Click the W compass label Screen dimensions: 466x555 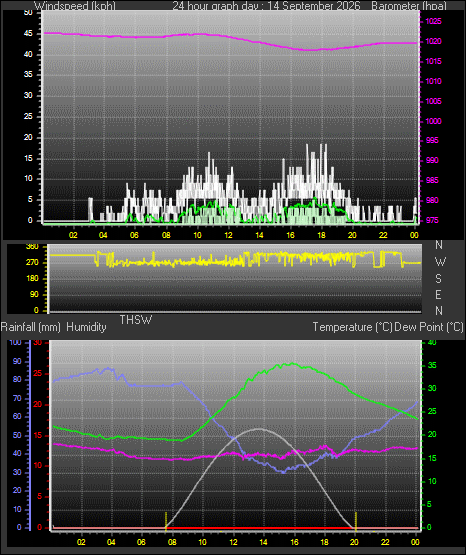pyautogui.click(x=440, y=262)
